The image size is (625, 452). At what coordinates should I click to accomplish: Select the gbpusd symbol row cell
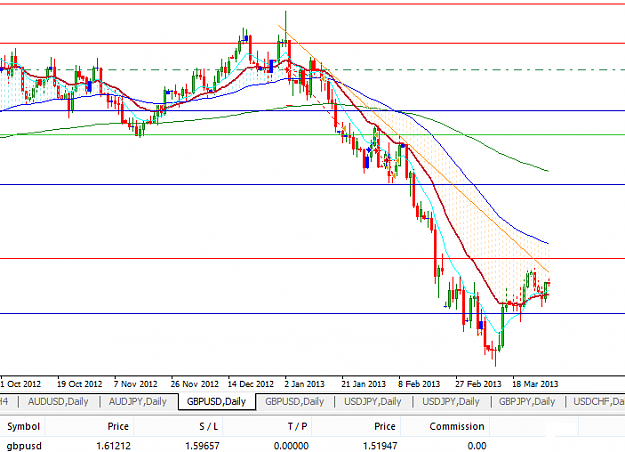coord(24,446)
